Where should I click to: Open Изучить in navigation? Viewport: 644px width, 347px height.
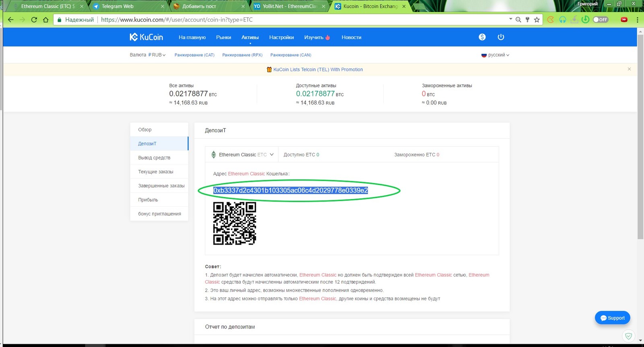click(x=317, y=37)
